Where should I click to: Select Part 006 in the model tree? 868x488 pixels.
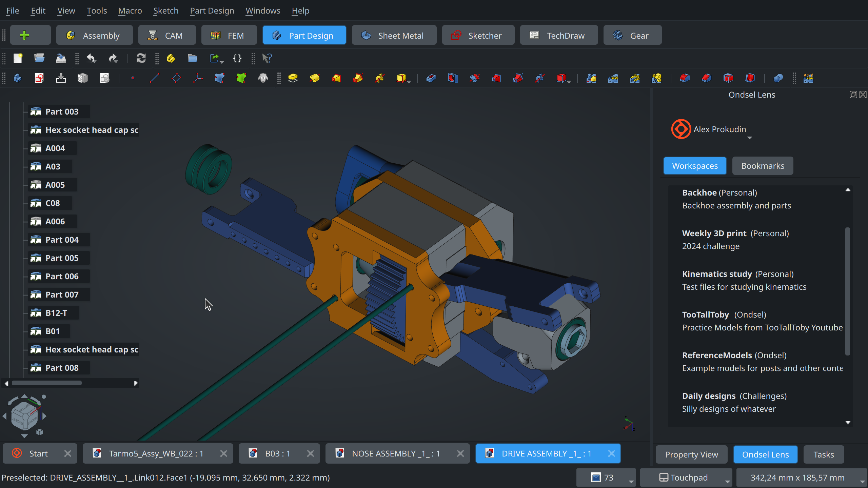point(59,276)
